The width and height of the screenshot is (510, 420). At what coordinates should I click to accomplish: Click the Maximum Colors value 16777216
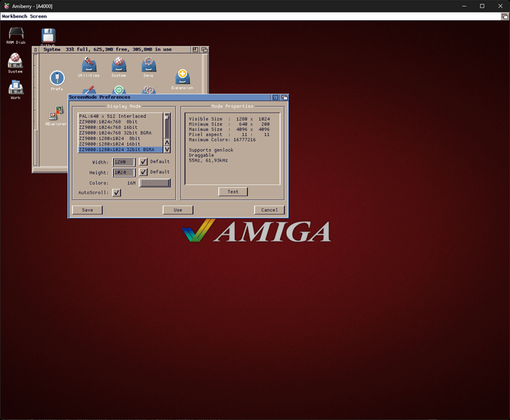click(245, 140)
